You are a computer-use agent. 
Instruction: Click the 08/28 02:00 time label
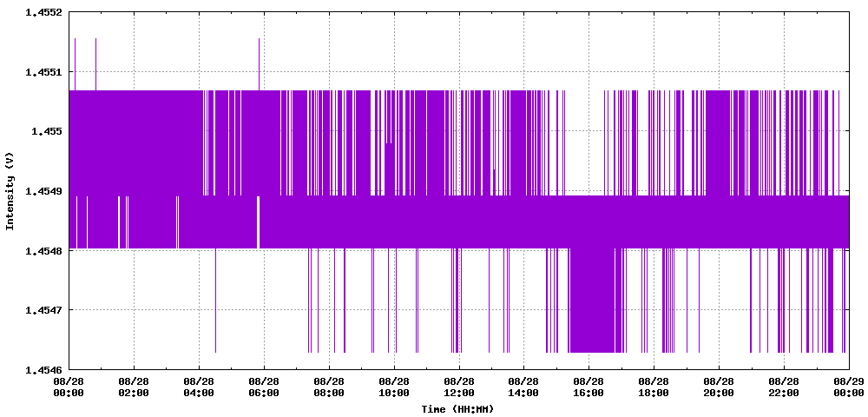coord(134,387)
